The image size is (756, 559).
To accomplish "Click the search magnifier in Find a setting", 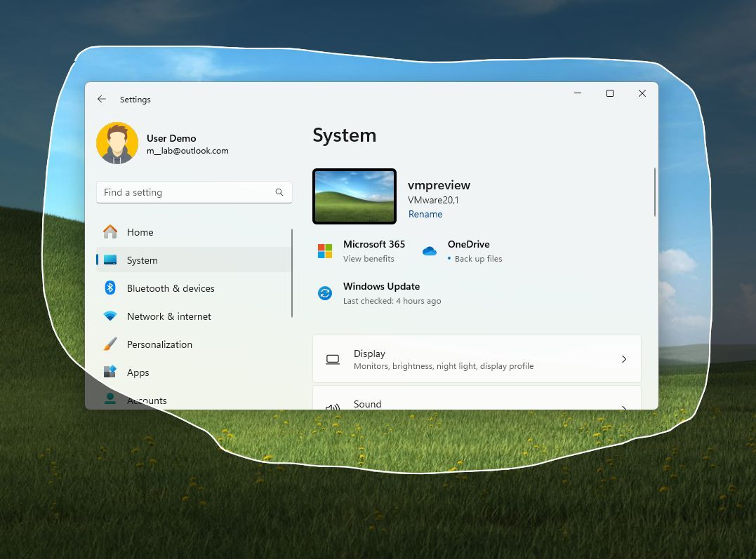I will (x=279, y=191).
